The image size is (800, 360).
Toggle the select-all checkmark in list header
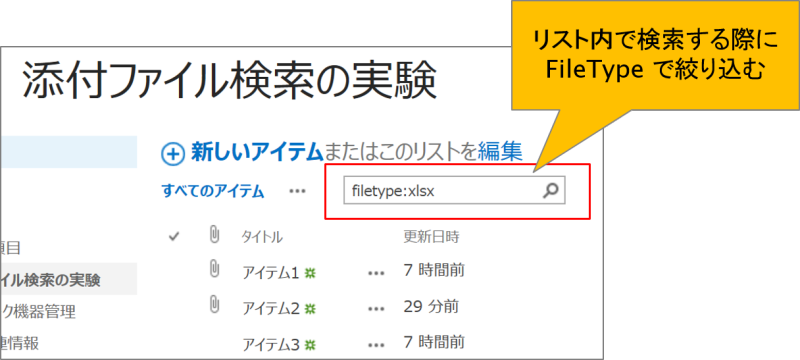click(174, 237)
